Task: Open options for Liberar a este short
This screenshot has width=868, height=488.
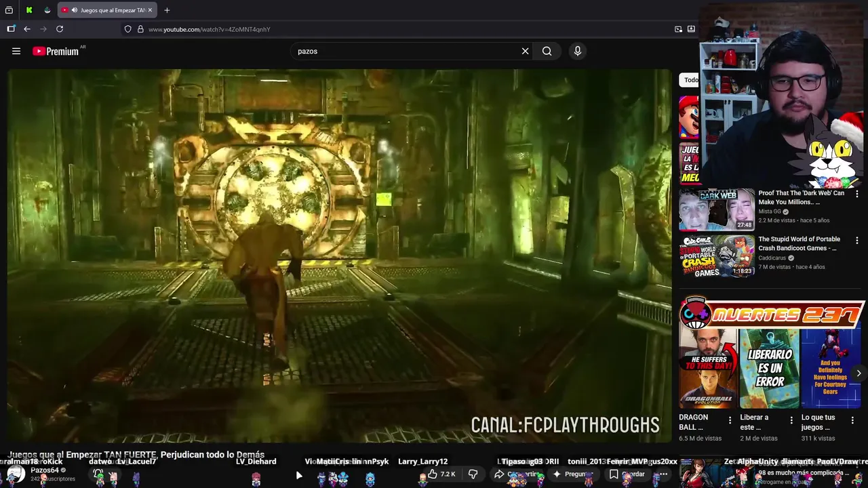Action: pos(791,420)
